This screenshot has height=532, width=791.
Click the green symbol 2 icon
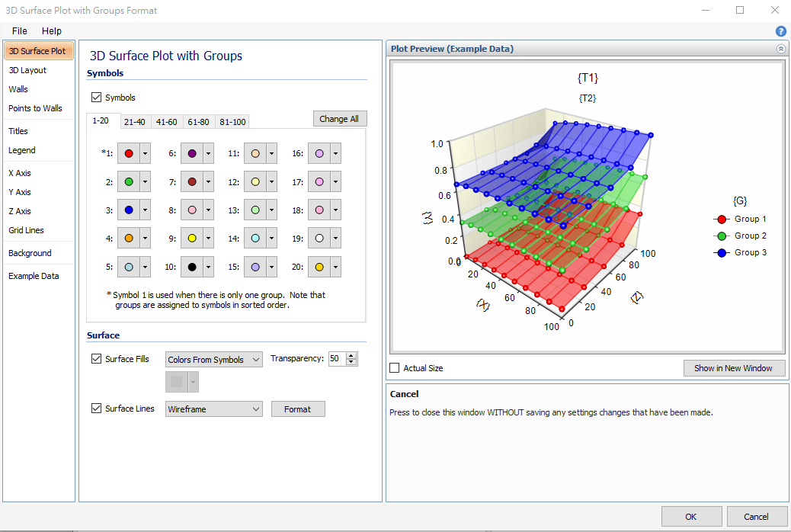point(129,182)
